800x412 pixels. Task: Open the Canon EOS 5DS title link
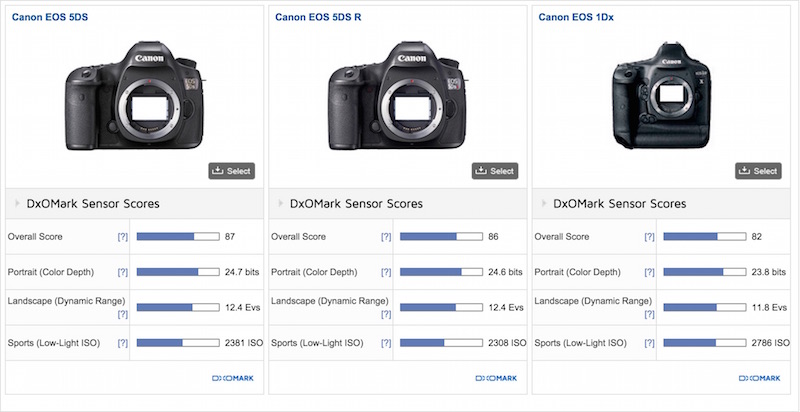tap(50, 17)
